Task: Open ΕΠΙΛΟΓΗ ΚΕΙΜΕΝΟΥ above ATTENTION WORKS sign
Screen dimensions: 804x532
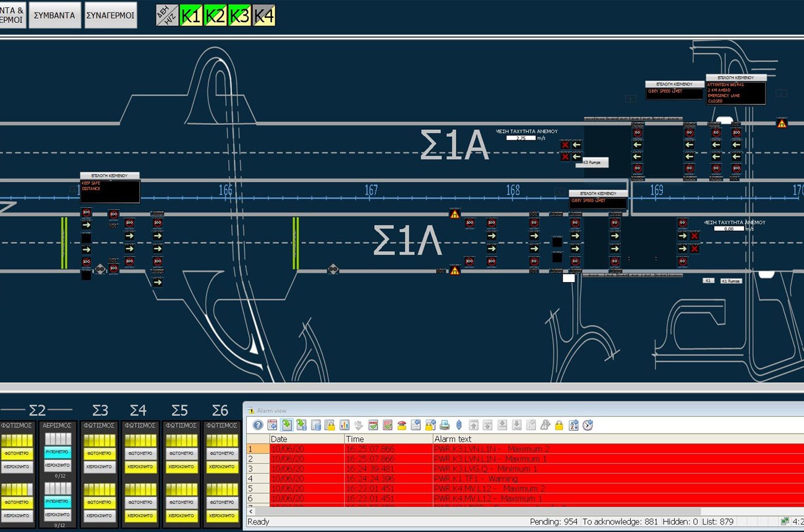Action: coord(736,78)
